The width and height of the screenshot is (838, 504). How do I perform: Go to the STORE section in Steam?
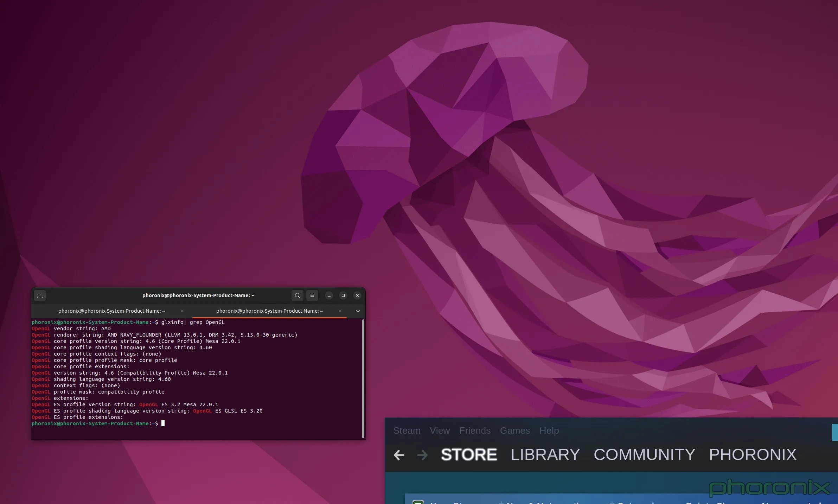(469, 454)
